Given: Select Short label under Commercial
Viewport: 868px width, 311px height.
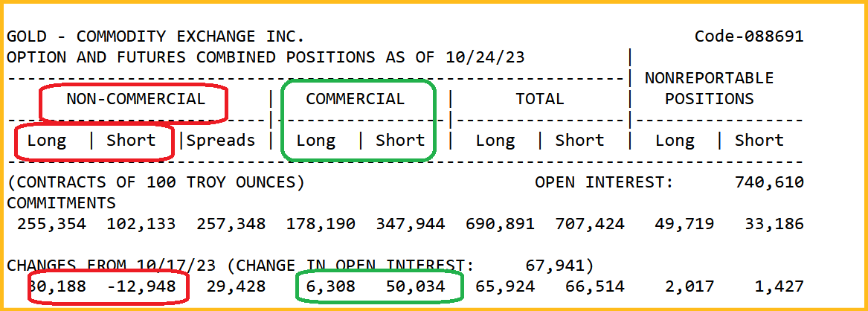Looking at the screenshot, I should pos(400,141).
